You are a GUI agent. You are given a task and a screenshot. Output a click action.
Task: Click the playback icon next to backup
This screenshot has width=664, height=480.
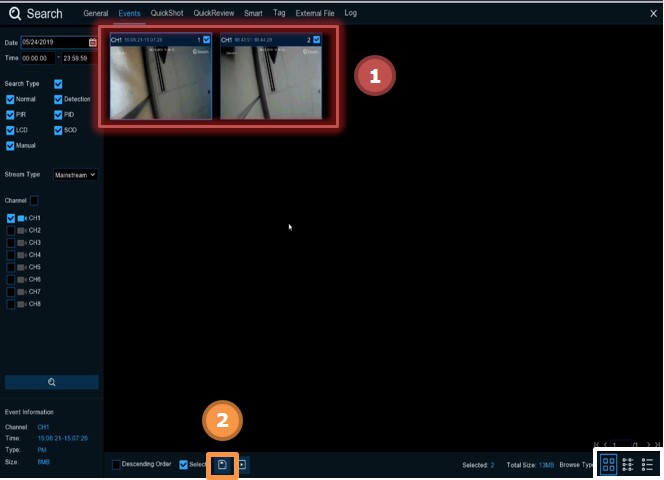point(242,464)
